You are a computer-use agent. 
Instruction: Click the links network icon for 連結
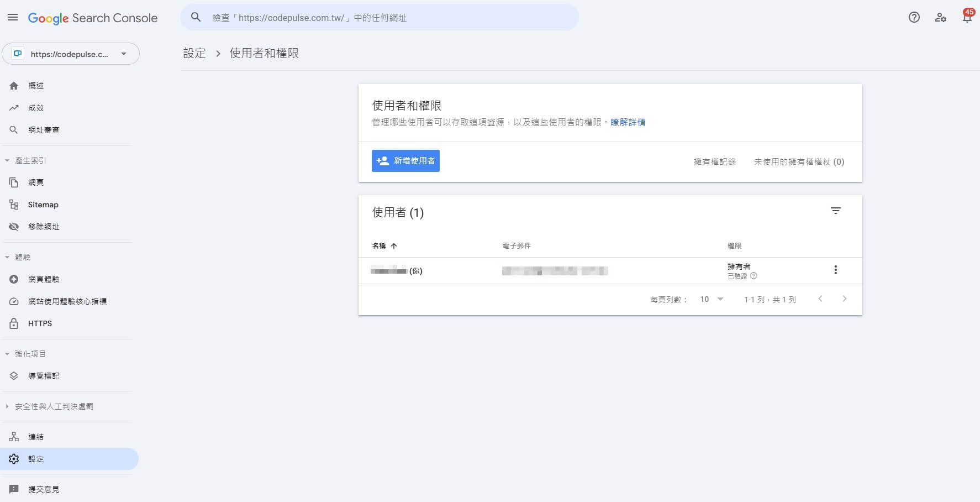14,437
